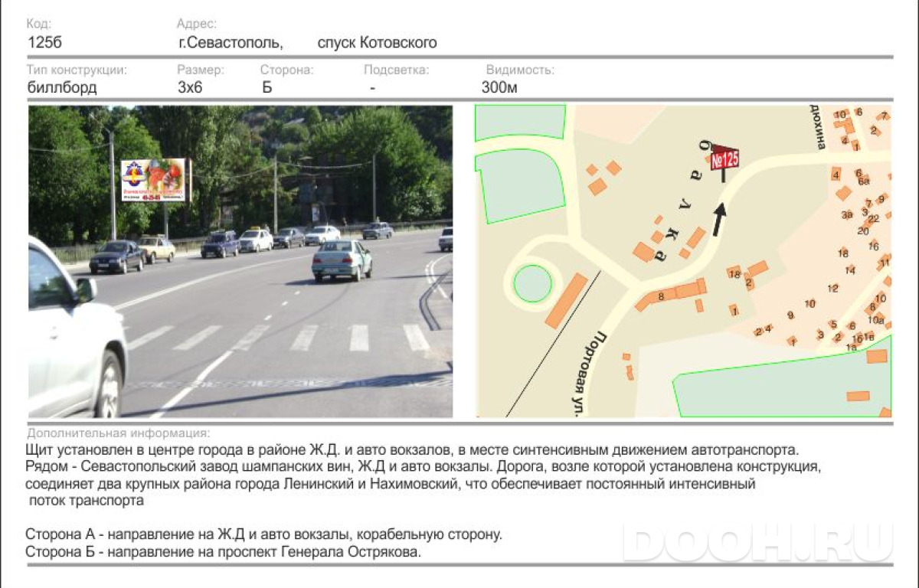Click the "Сторона Б" direction line
Viewport: 919px width, 588px height.
coord(224,551)
